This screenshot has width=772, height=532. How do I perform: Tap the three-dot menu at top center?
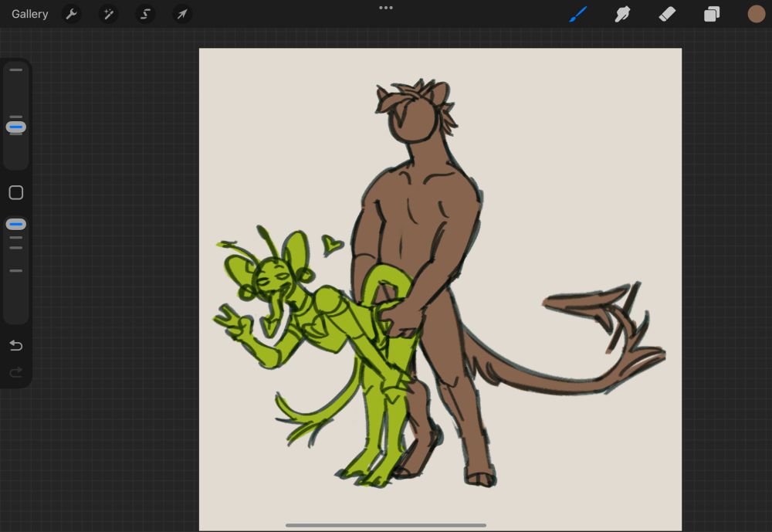386,8
